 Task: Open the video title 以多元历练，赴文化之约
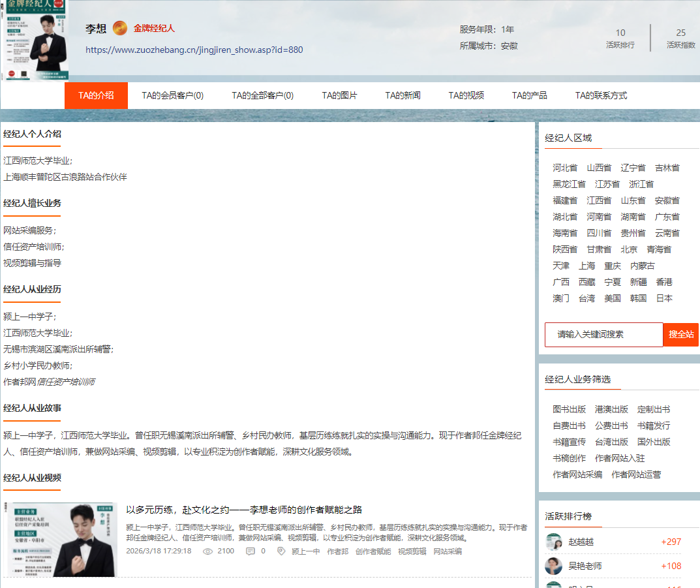[243, 510]
